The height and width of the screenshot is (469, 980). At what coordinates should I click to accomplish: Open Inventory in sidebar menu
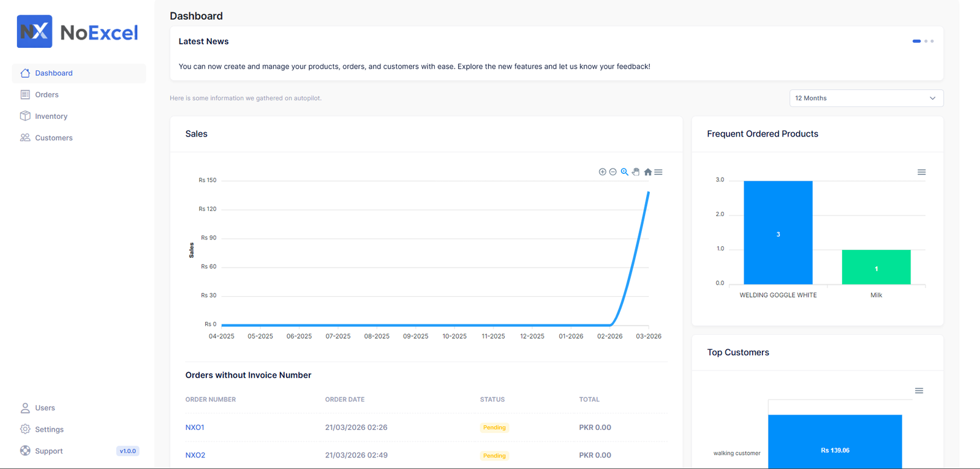(79, 116)
